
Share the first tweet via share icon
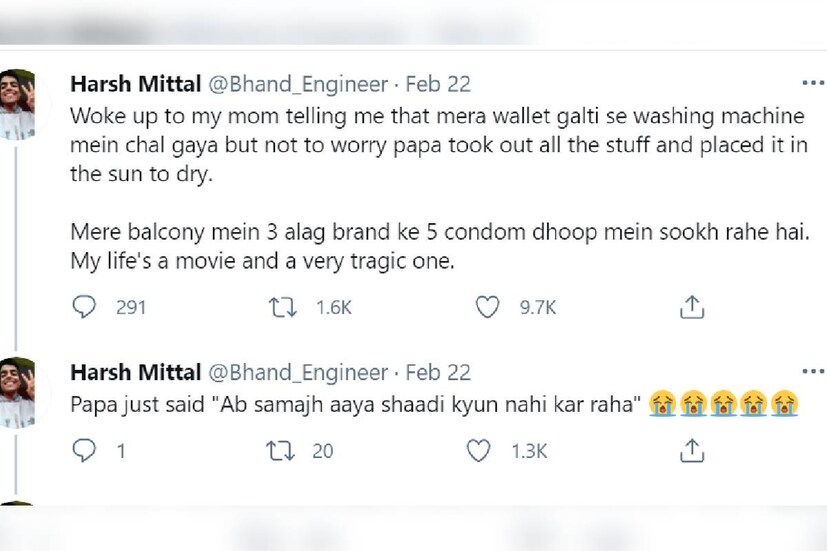(x=692, y=307)
